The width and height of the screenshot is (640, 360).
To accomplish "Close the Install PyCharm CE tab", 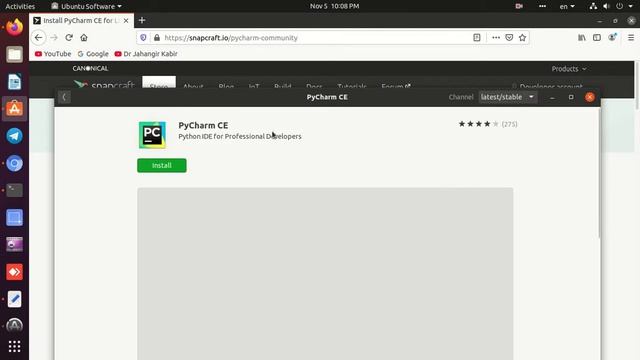I will pyautogui.click(x=126, y=20).
